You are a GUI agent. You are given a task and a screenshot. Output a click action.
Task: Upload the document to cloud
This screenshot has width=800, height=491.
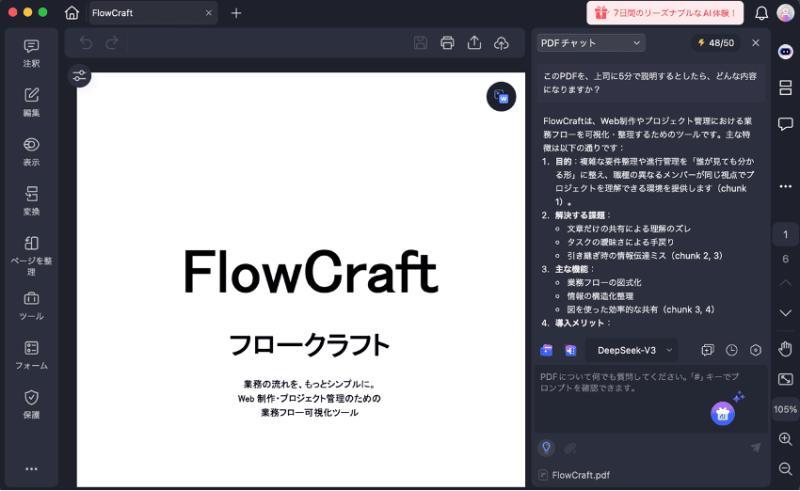pos(502,43)
